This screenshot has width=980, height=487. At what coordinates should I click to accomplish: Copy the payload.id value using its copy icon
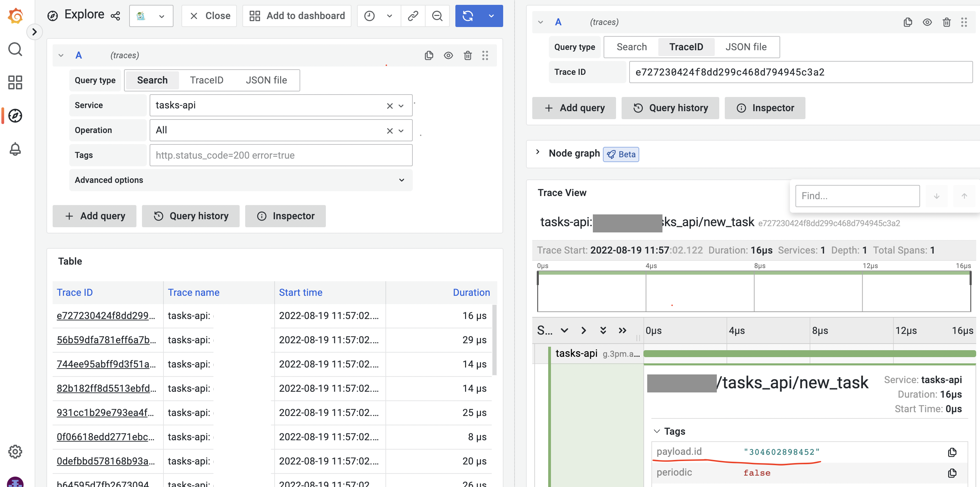tap(953, 452)
